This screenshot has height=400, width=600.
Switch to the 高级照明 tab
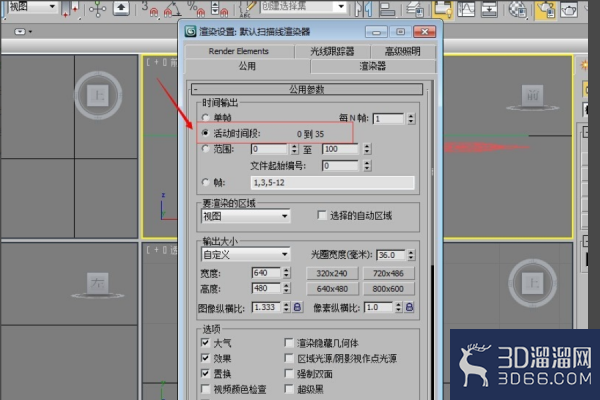tap(403, 51)
